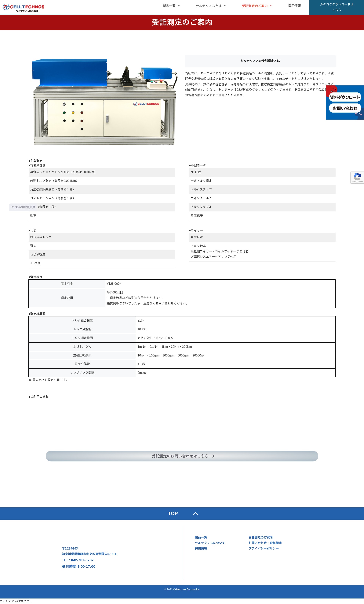This screenshot has width=364, height=604.
Task: Select the 一定トルク測定 row
Action: pyautogui.click(x=262, y=181)
